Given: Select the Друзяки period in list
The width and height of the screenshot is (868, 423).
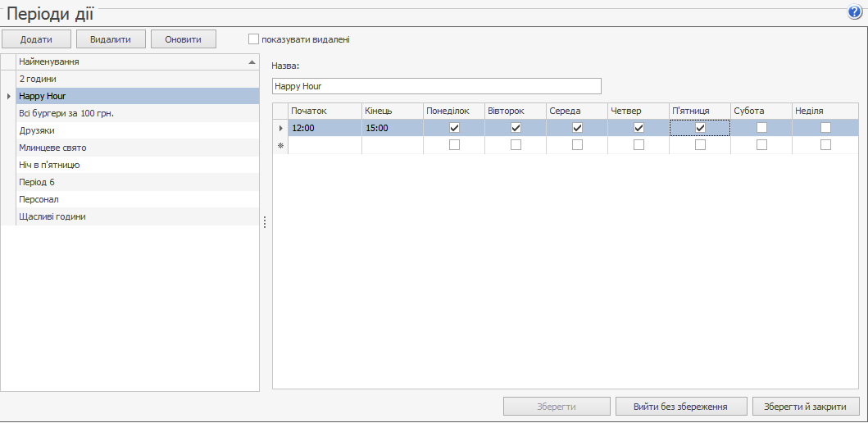Looking at the screenshot, I should pyautogui.click(x=37, y=130).
